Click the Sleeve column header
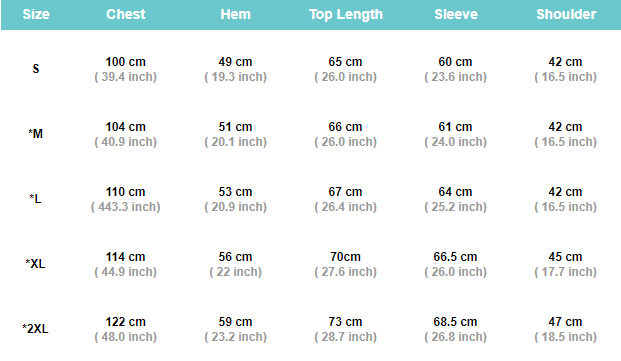The width and height of the screenshot is (621, 361). (456, 14)
